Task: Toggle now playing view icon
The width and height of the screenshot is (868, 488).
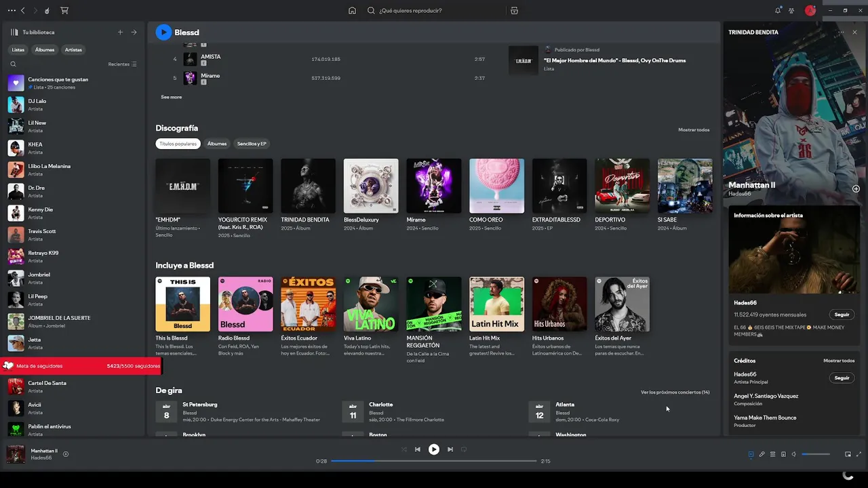Action: point(751,454)
